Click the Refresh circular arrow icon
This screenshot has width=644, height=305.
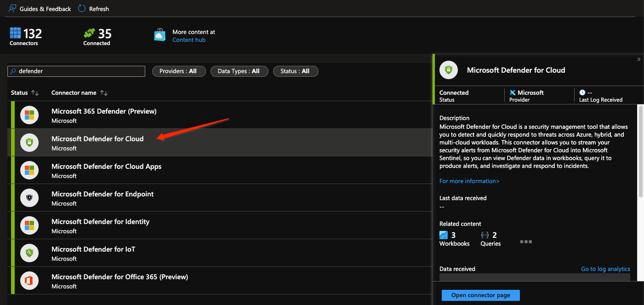tap(82, 9)
